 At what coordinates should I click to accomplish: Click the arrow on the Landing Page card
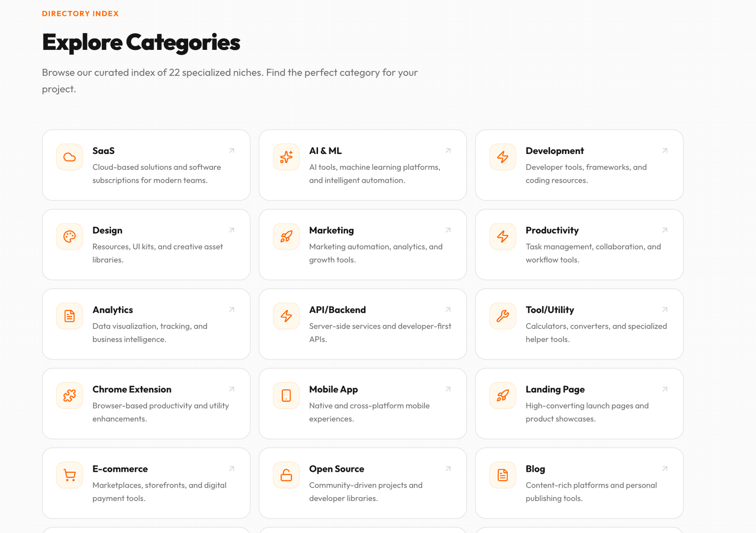(665, 389)
